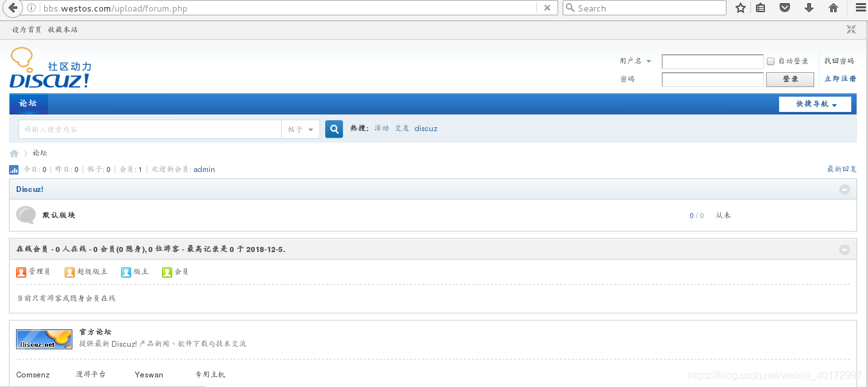Click the blue search magnifier button

click(x=334, y=129)
